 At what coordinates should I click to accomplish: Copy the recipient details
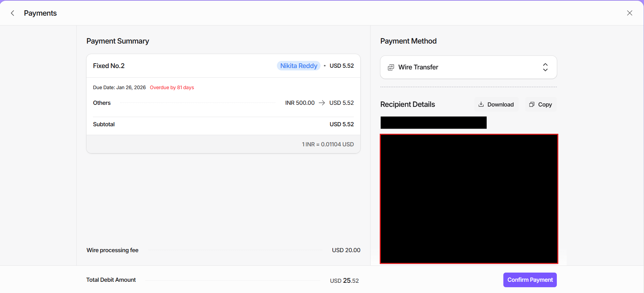[540, 104]
